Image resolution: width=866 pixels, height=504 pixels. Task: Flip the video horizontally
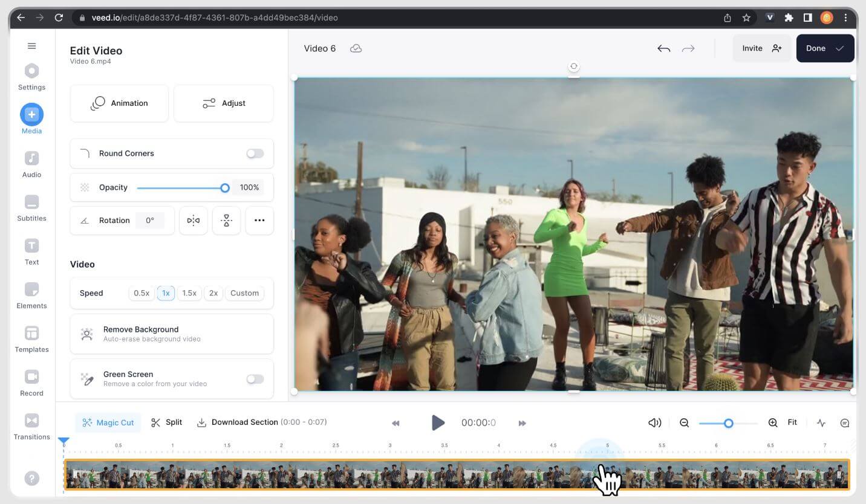[x=194, y=221]
